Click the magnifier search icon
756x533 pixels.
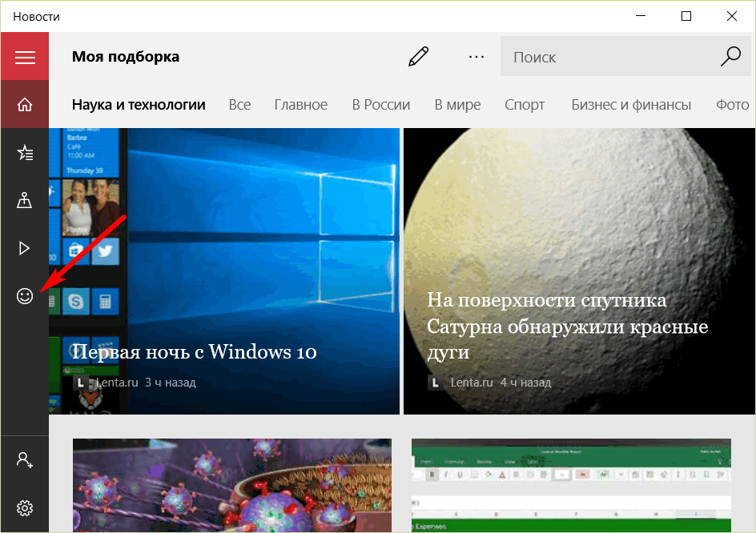pyautogui.click(x=731, y=56)
